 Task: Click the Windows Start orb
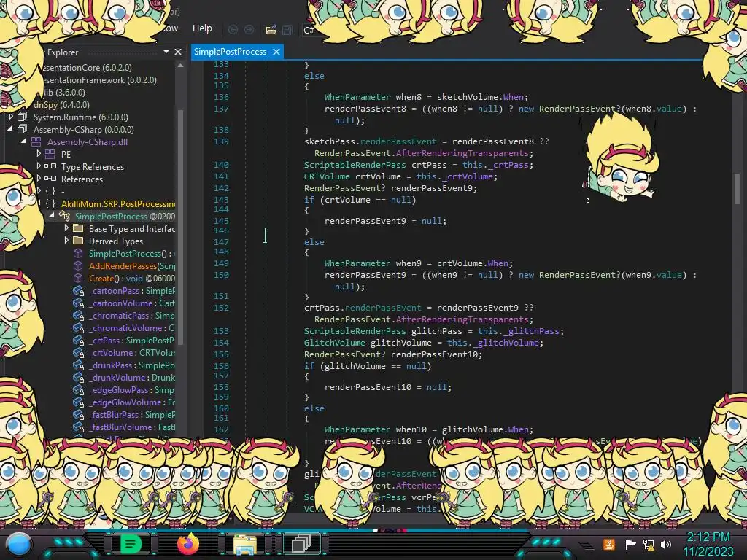tap(19, 545)
